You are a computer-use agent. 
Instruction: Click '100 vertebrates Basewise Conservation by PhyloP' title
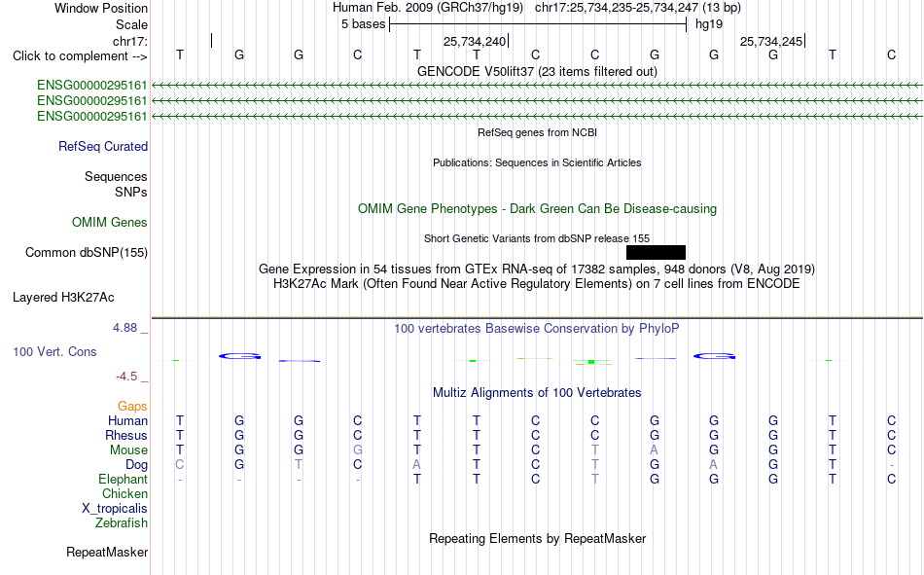coord(537,329)
